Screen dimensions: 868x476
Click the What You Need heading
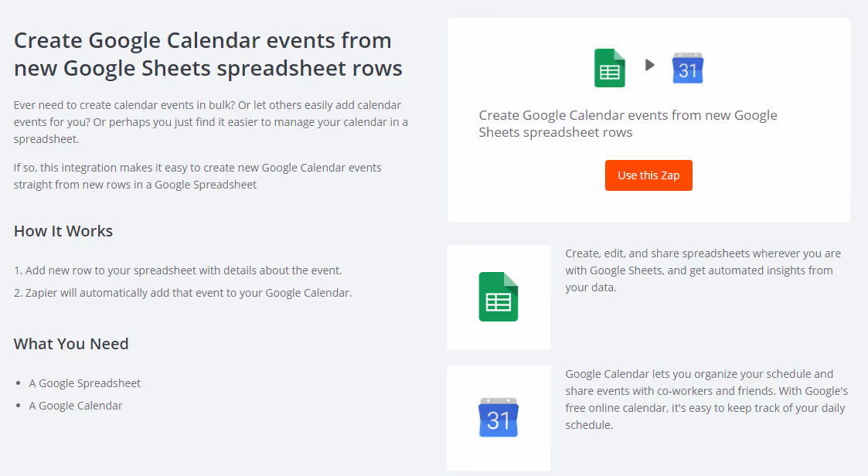tap(71, 344)
